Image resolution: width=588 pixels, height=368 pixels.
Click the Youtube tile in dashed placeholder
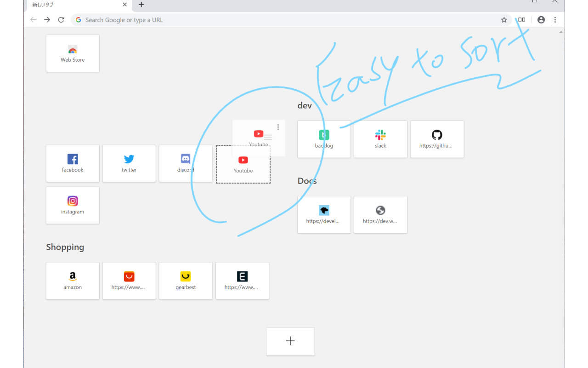coord(243,164)
